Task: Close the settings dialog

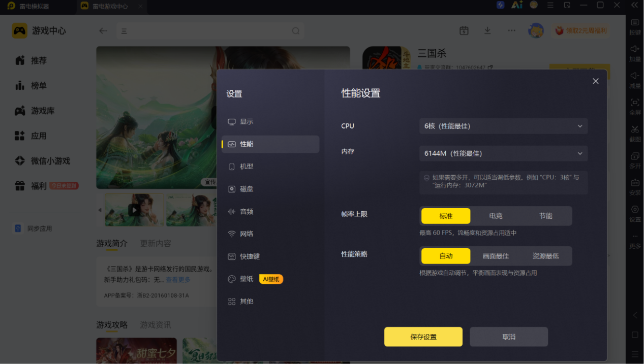Action: point(596,81)
